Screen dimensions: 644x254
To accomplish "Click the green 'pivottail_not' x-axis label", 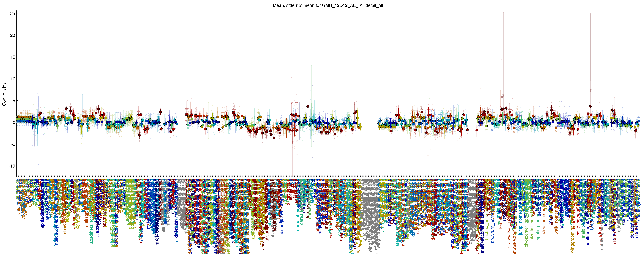I will (532, 228).
